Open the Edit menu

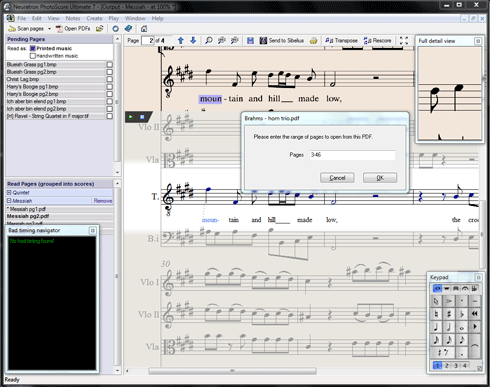click(x=37, y=18)
